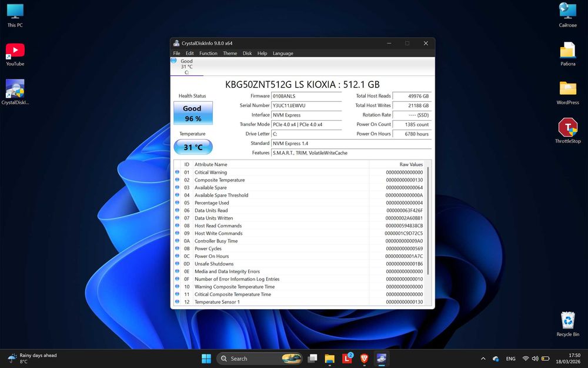Open the YouTube desktop shortcut
Screen dimensions: 588x368
point(15,54)
